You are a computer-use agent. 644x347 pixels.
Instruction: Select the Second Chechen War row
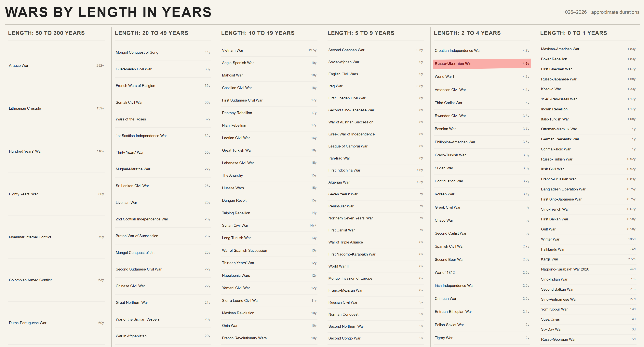point(375,50)
